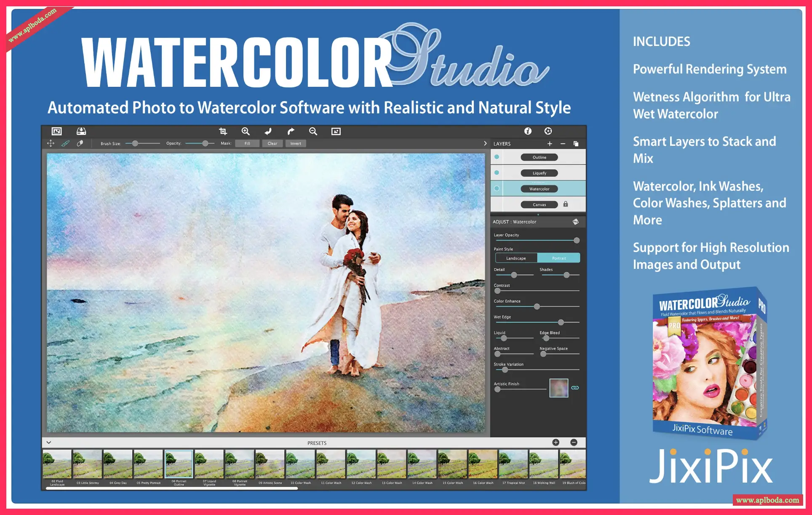The height and width of the screenshot is (515, 812).
Task: Click the zoom in magnifier
Action: point(246,131)
